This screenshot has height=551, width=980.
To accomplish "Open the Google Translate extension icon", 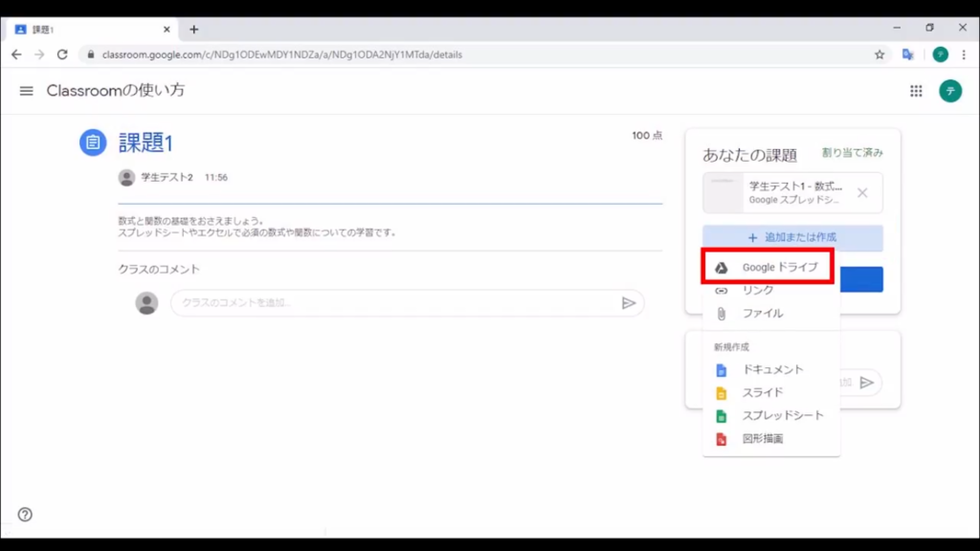I will pos(908,55).
